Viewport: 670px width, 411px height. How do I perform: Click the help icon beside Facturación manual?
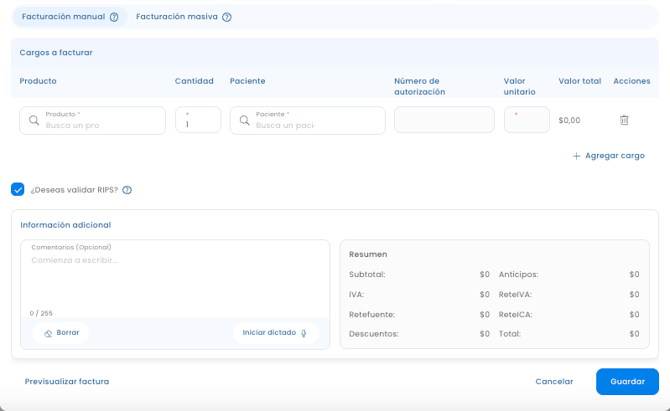coord(114,17)
